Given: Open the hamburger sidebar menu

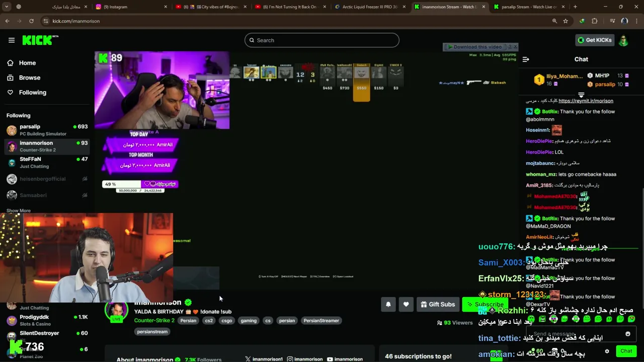Looking at the screenshot, I should click(x=12, y=40).
